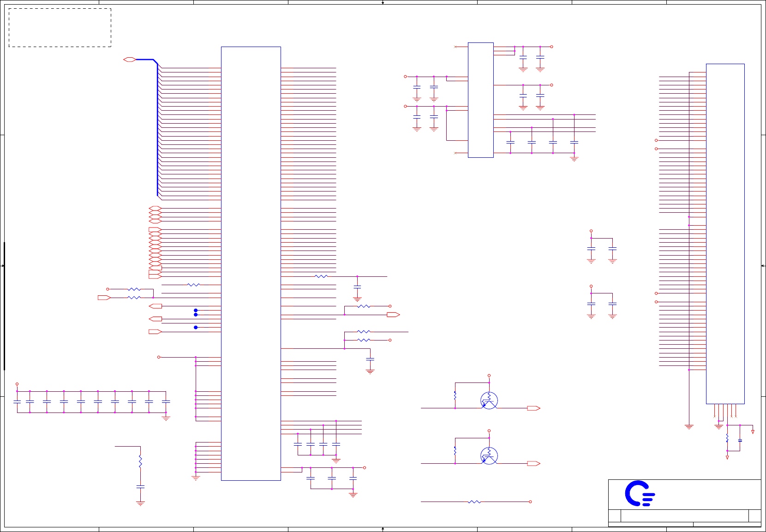Select the ground symbol ending the ten-capacitor row
766x532 pixels.
coord(166,418)
